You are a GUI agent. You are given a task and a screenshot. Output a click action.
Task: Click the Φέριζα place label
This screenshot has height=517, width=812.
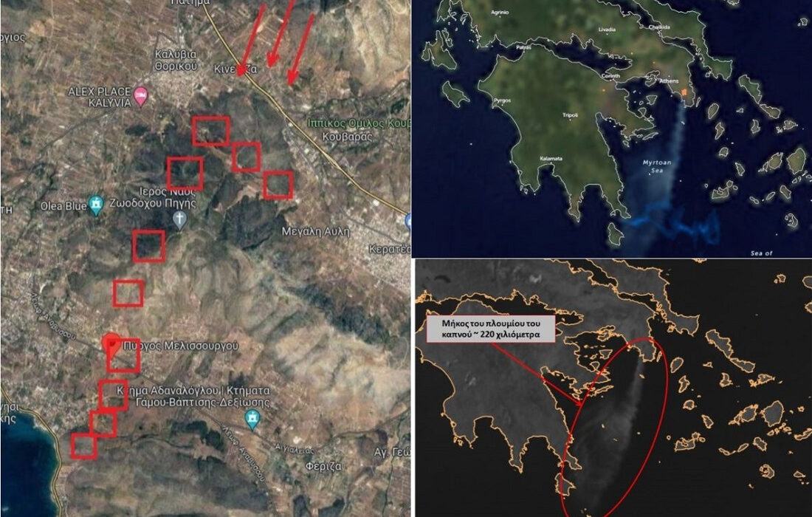click(323, 466)
